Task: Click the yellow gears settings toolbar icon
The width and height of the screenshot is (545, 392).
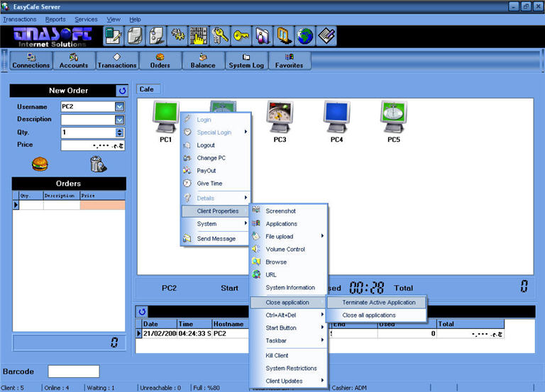Action: (177, 35)
